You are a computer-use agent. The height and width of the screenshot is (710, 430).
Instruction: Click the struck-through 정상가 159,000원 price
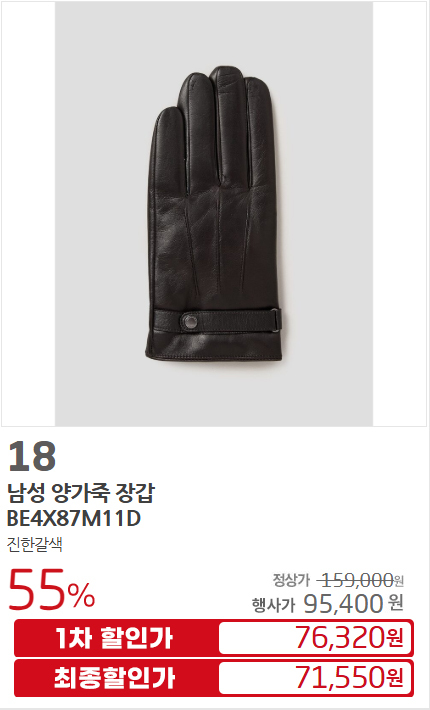338,580
